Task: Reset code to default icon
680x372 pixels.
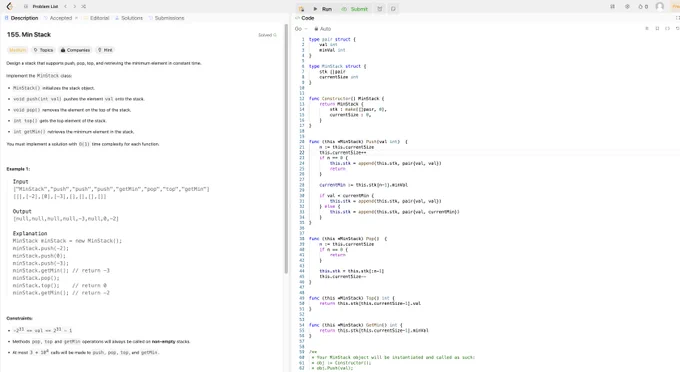Action: click(677, 28)
